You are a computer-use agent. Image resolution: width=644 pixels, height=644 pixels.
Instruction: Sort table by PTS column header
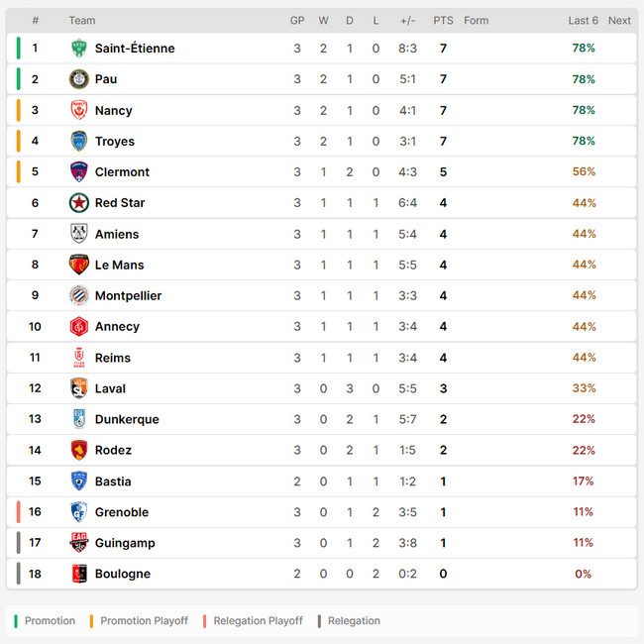coord(443,21)
